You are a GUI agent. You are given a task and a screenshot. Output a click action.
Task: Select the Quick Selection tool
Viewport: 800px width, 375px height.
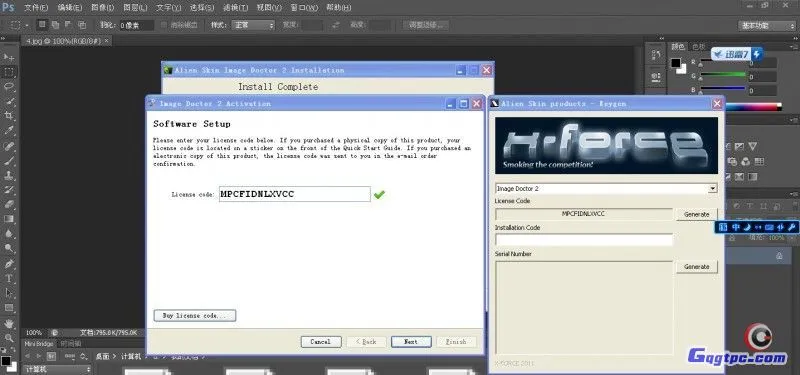point(9,102)
